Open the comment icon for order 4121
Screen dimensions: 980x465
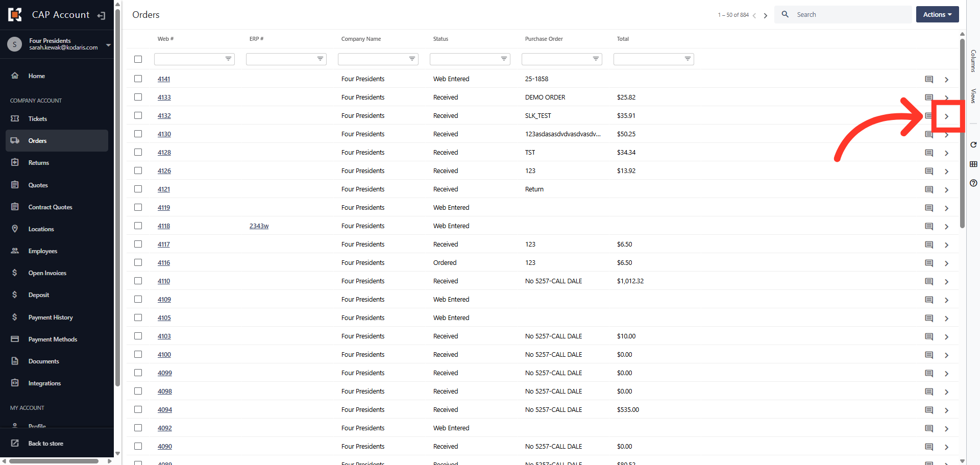click(929, 190)
